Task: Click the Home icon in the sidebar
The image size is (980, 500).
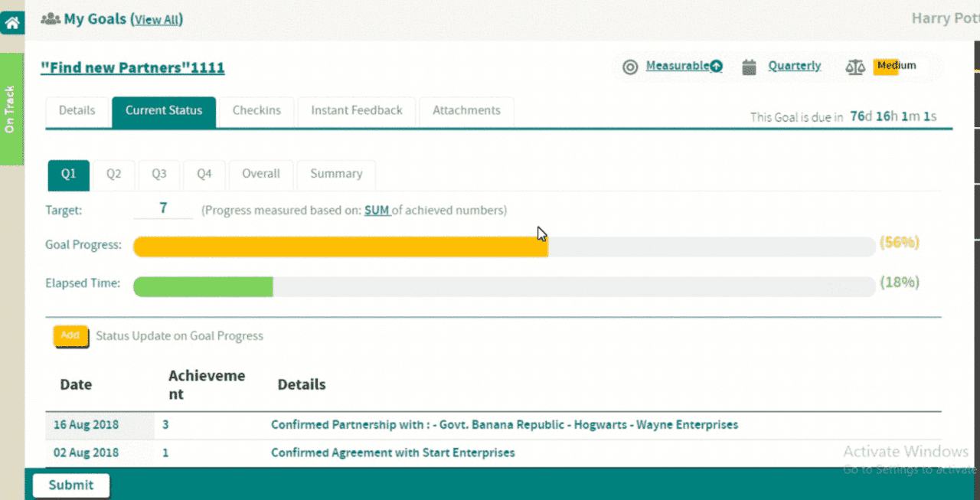Action: pyautogui.click(x=12, y=24)
